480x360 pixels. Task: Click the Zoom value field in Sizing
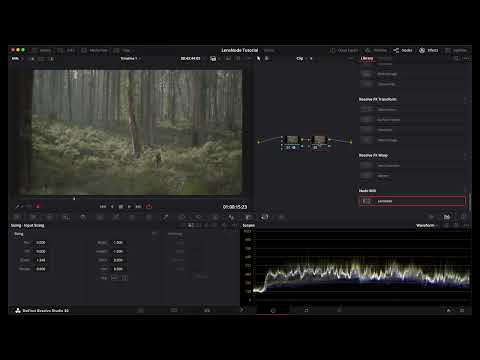(x=41, y=260)
